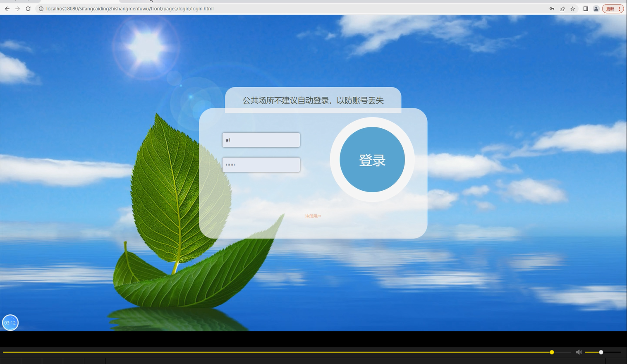Image resolution: width=627 pixels, height=364 pixels.
Task: Adjust the volume slider handle
Action: point(600,352)
